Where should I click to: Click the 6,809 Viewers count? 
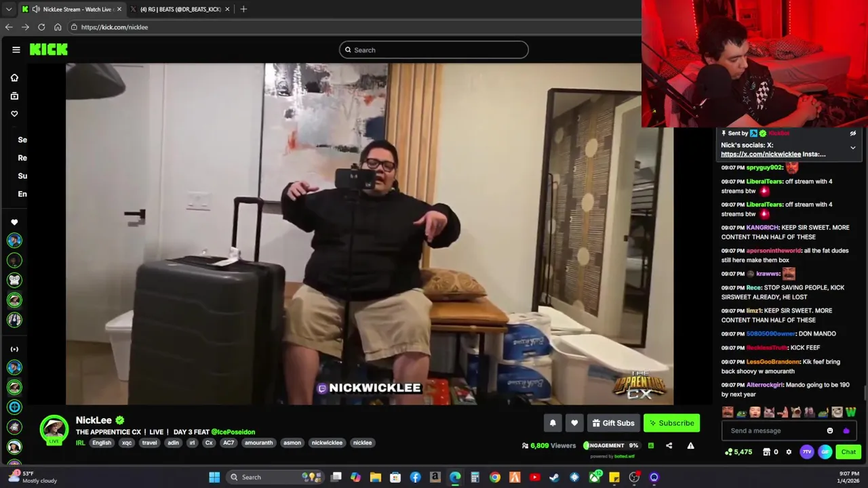pyautogui.click(x=549, y=445)
